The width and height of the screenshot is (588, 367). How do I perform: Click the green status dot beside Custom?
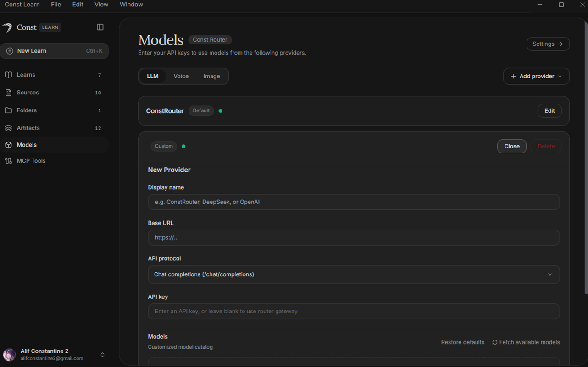point(183,146)
